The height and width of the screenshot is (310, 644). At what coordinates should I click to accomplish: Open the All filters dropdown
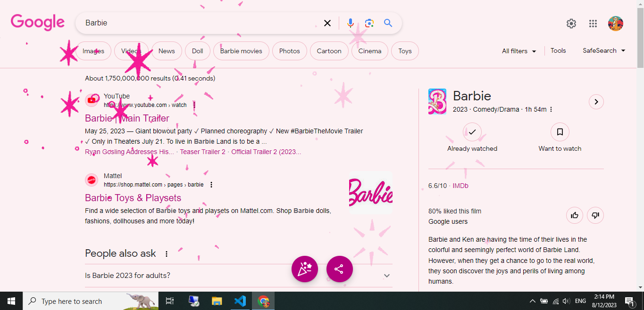pyautogui.click(x=519, y=51)
